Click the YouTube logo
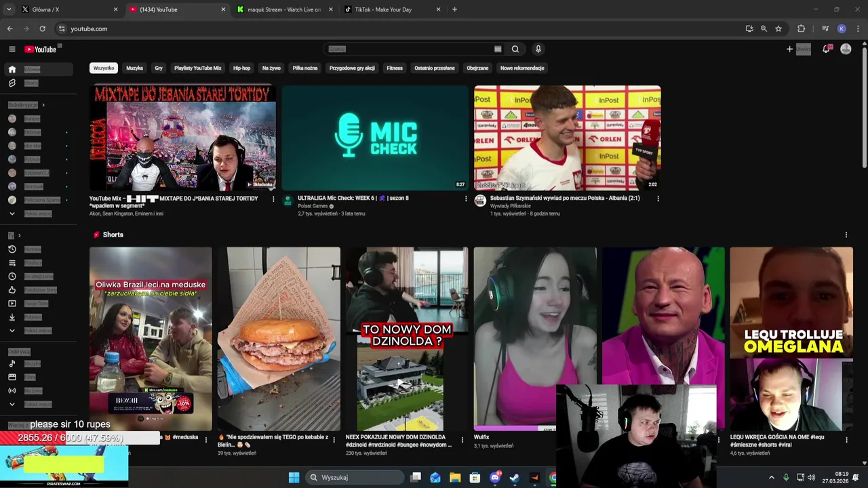Viewport: 868px width, 488px height. (41, 49)
